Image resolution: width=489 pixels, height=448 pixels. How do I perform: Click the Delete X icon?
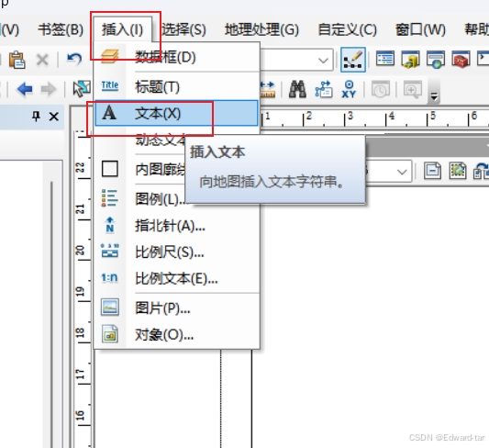pyautogui.click(x=42, y=60)
